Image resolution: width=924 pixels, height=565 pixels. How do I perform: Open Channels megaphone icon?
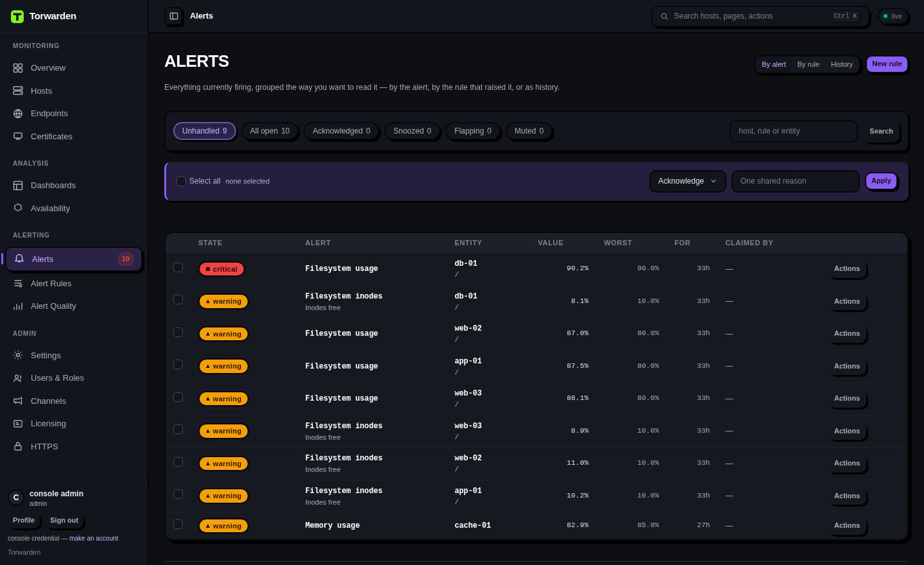point(18,401)
